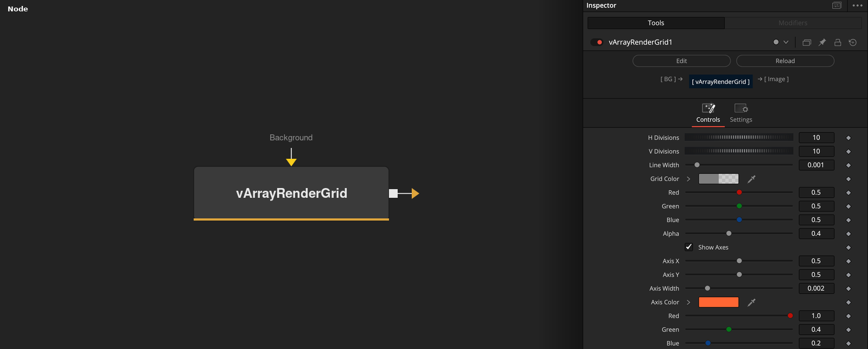The image size is (868, 349).
Task: Expand the Grid Color chevron
Action: click(688, 179)
